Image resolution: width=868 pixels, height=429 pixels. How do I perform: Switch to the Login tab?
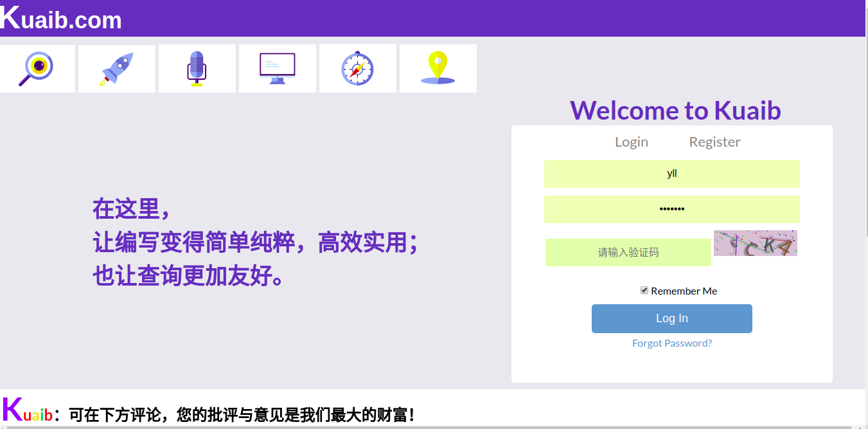click(632, 141)
